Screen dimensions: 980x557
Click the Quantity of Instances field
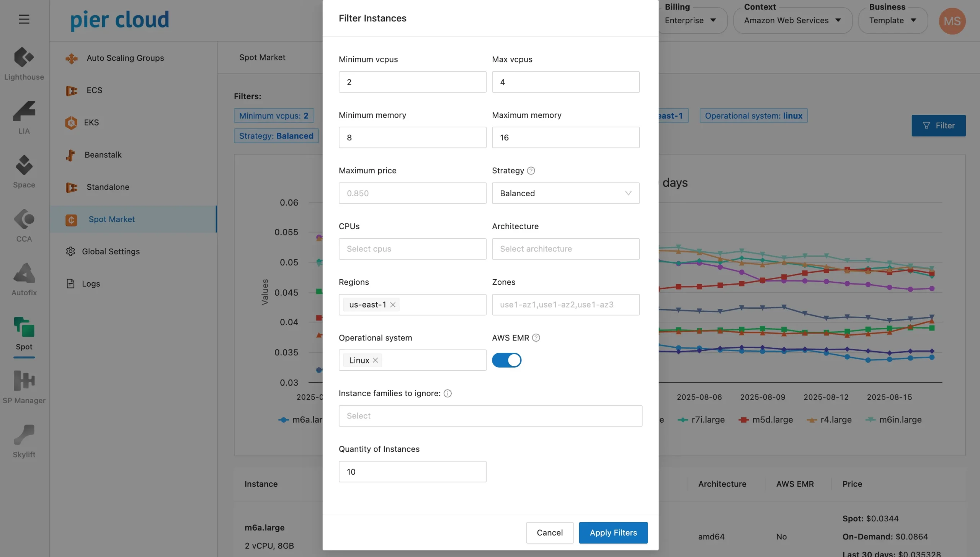(412, 472)
